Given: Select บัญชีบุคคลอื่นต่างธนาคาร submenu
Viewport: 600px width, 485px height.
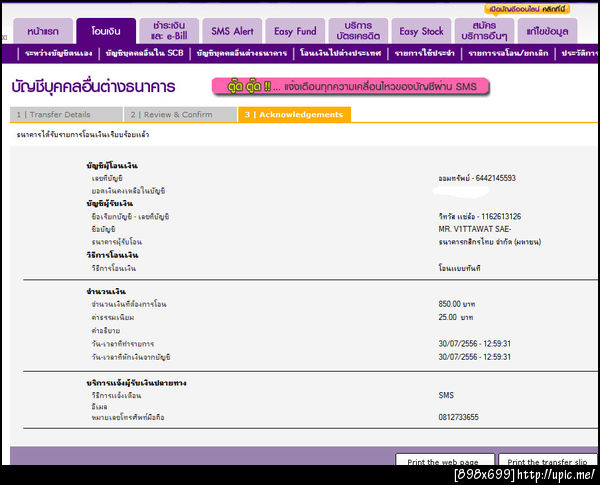Looking at the screenshot, I should (242, 53).
